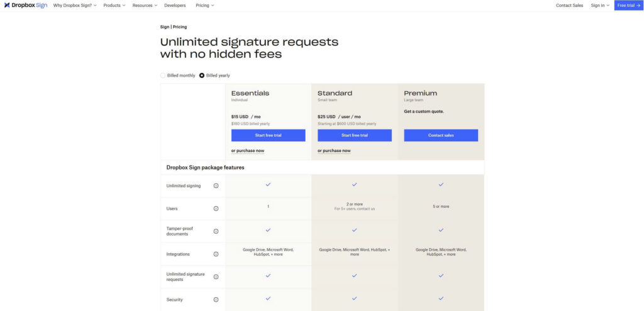Viewport: 644px width, 311px height.
Task: Open the Products dropdown
Action: click(114, 5)
